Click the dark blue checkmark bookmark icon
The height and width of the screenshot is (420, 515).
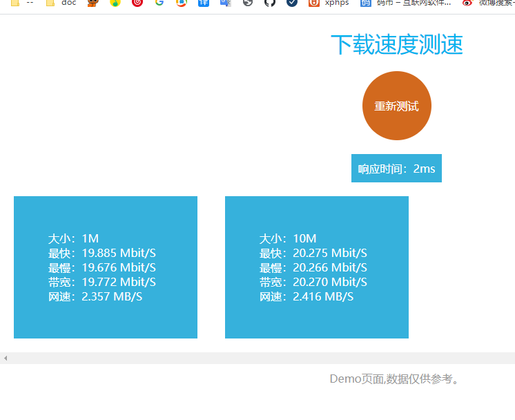[x=292, y=3]
